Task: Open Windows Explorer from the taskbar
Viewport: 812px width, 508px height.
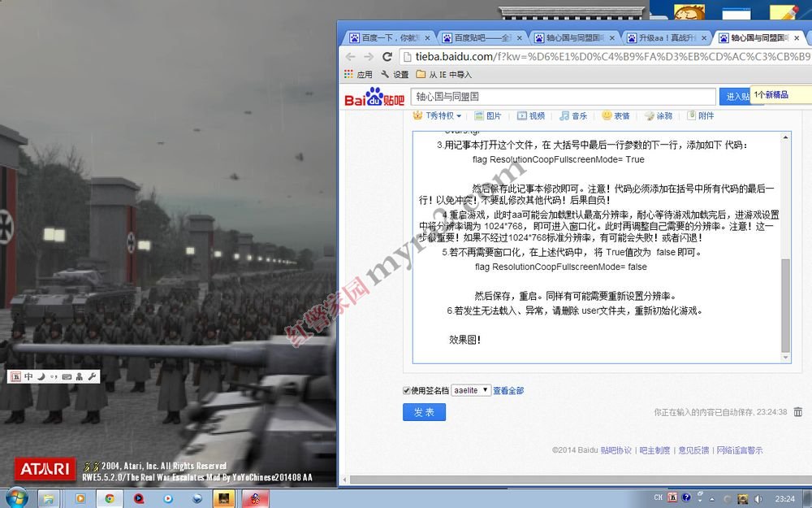Action: click(x=48, y=499)
